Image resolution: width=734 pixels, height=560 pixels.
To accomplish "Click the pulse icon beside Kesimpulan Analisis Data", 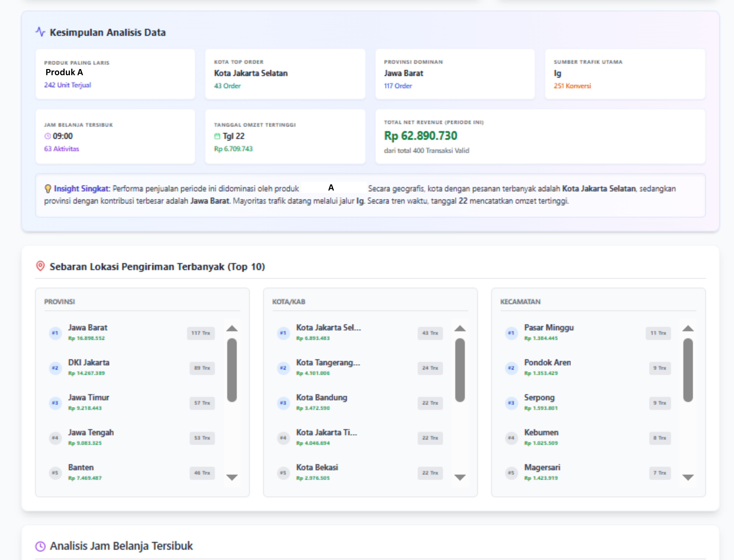I will point(40,32).
